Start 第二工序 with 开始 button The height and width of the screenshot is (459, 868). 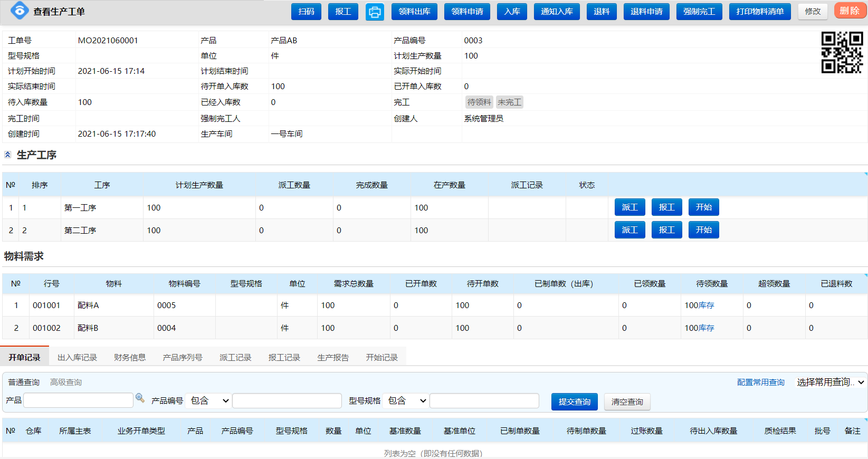tap(704, 230)
